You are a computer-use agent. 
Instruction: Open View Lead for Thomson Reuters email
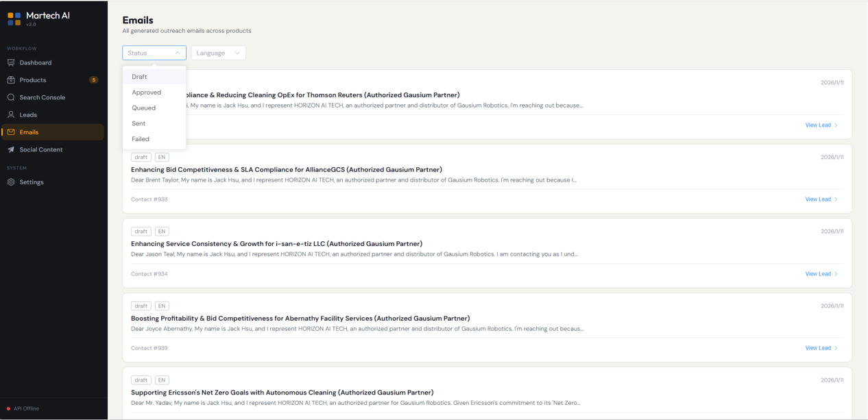coord(821,125)
